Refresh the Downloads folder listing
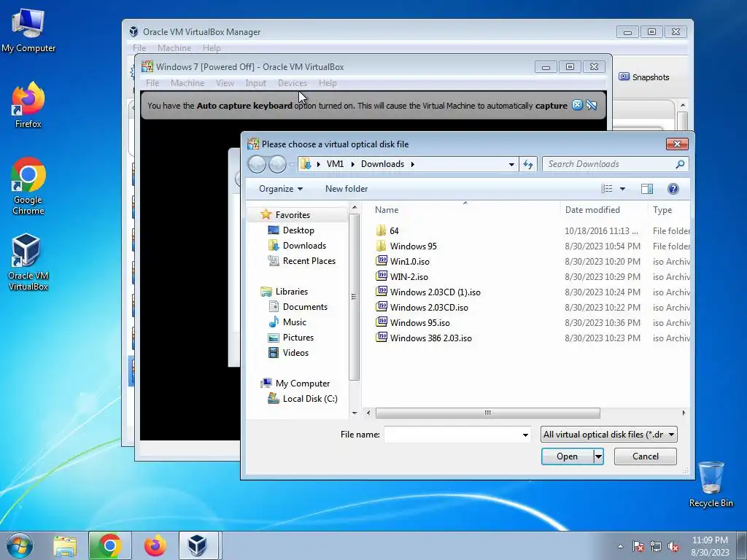Viewport: 747px width, 560px height. tap(528, 164)
